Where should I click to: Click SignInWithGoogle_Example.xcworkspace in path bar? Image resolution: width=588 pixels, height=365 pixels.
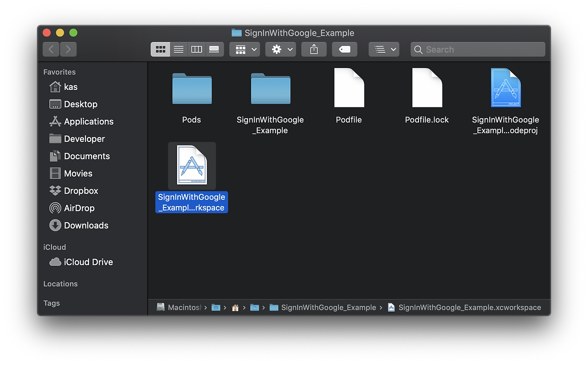coord(464,308)
